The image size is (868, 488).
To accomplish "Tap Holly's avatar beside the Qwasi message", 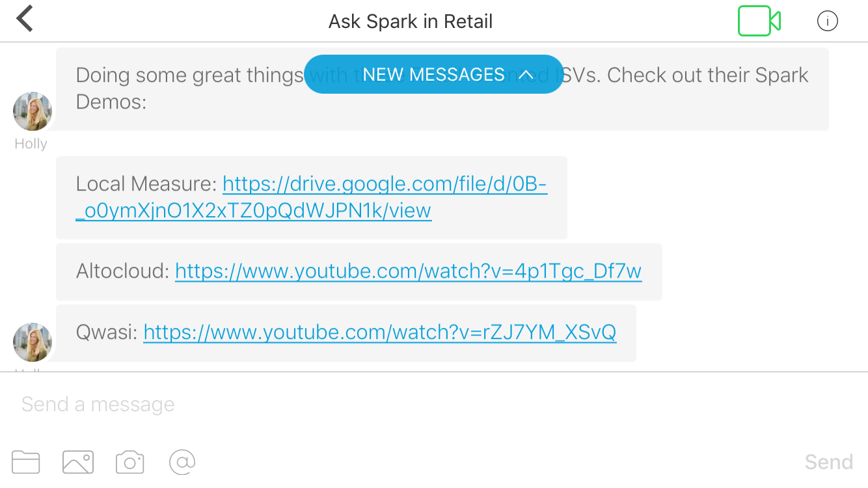I will point(33,342).
